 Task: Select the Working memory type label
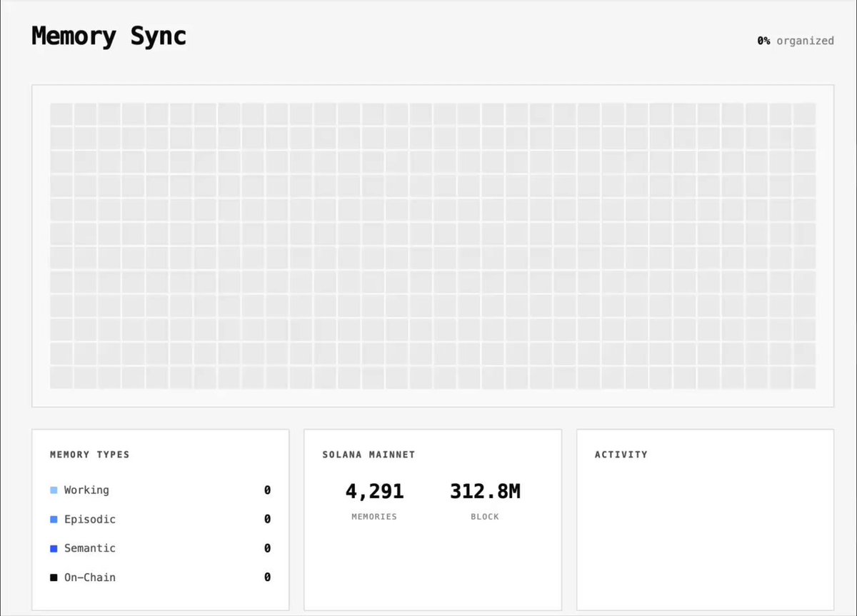[x=86, y=490]
